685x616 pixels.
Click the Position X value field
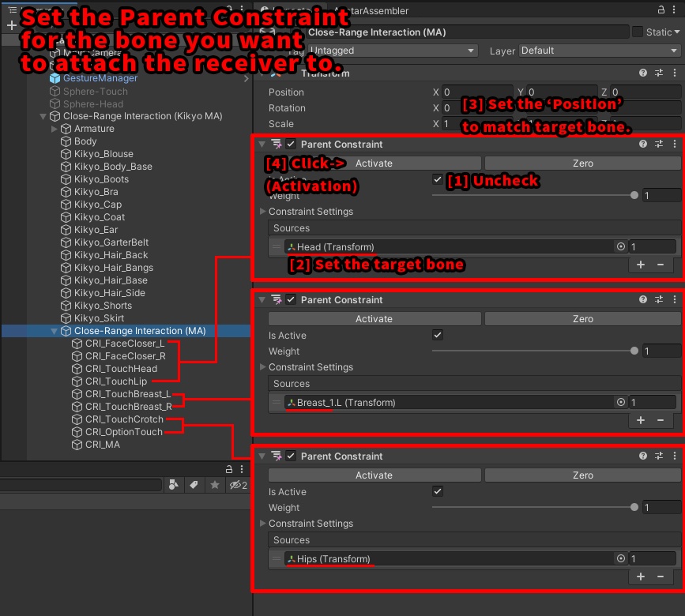(x=477, y=92)
